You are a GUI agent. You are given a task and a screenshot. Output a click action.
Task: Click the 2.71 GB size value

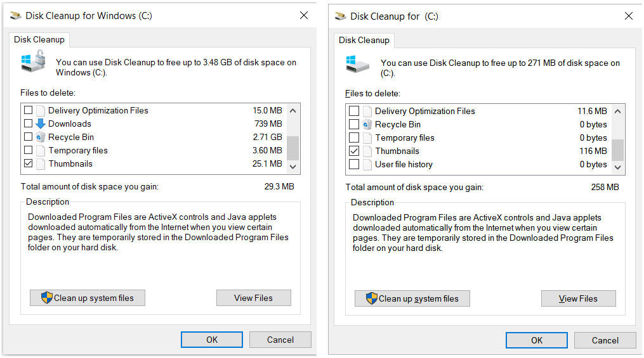pyautogui.click(x=267, y=137)
